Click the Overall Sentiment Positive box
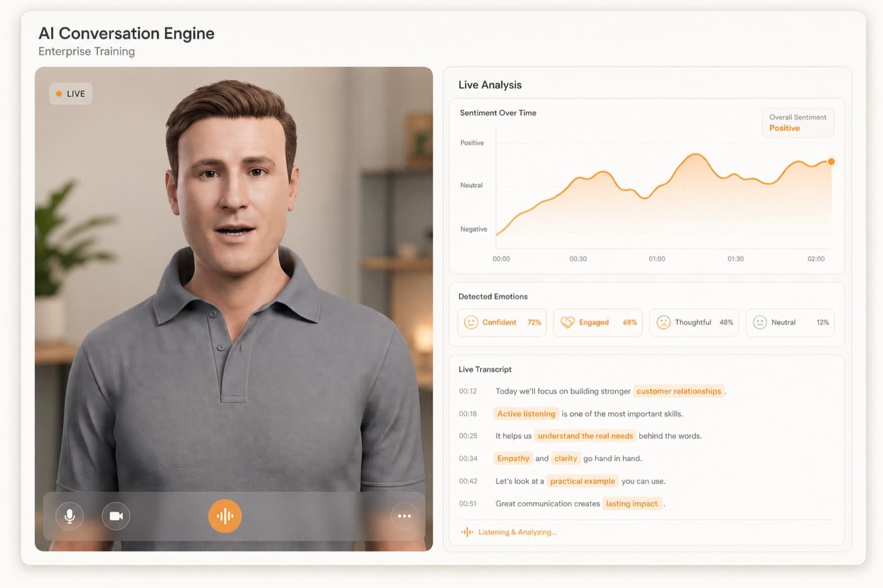The width and height of the screenshot is (883, 588). [798, 123]
